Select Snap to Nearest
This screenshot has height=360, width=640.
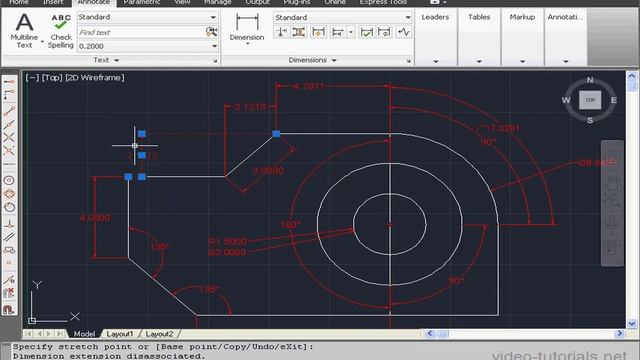(9, 279)
